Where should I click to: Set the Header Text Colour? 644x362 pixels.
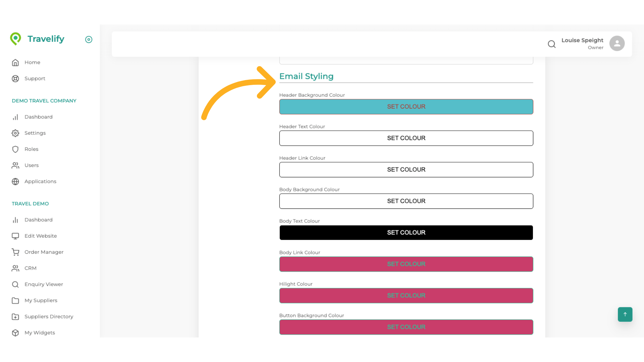point(406,138)
